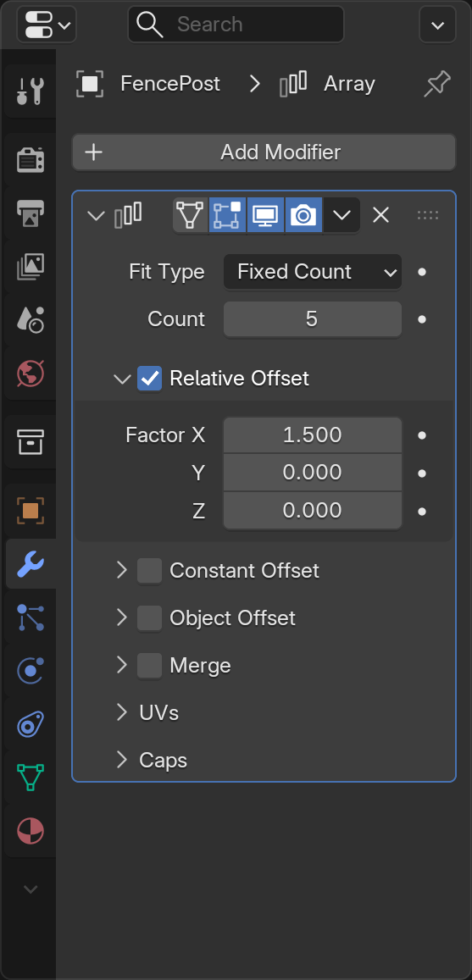
Task: Expand the Constant Offset subpanel
Action: point(122,570)
